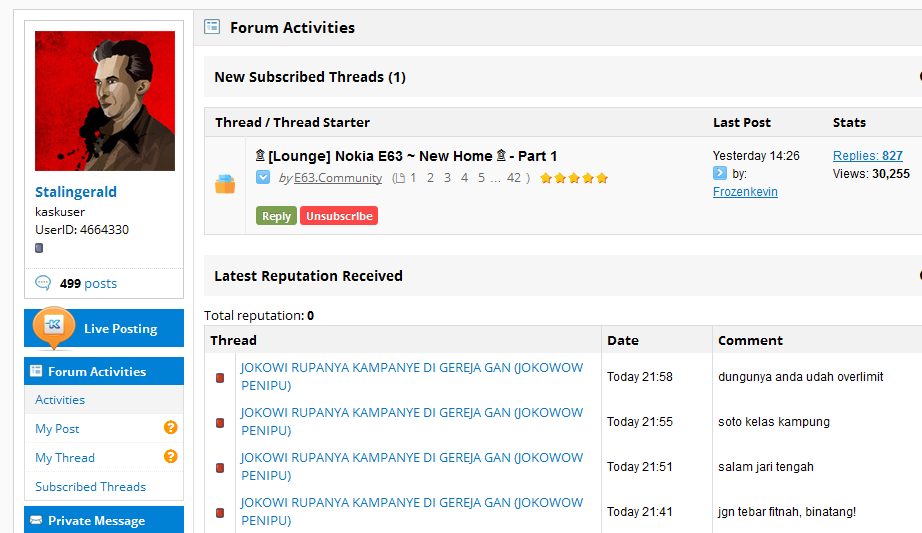Screen dimensions: 922x533
Task: Click the 'New Subscribed Threads (1)' section header
Action: point(310,77)
